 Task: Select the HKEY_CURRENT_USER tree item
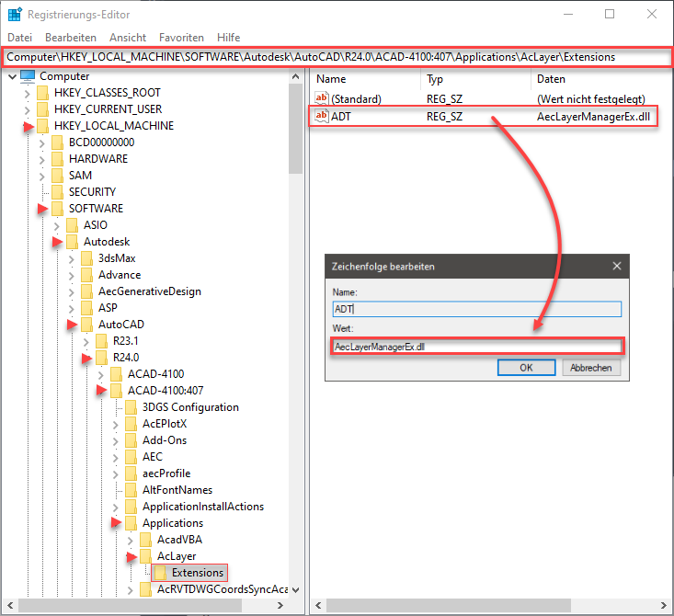click(x=108, y=109)
